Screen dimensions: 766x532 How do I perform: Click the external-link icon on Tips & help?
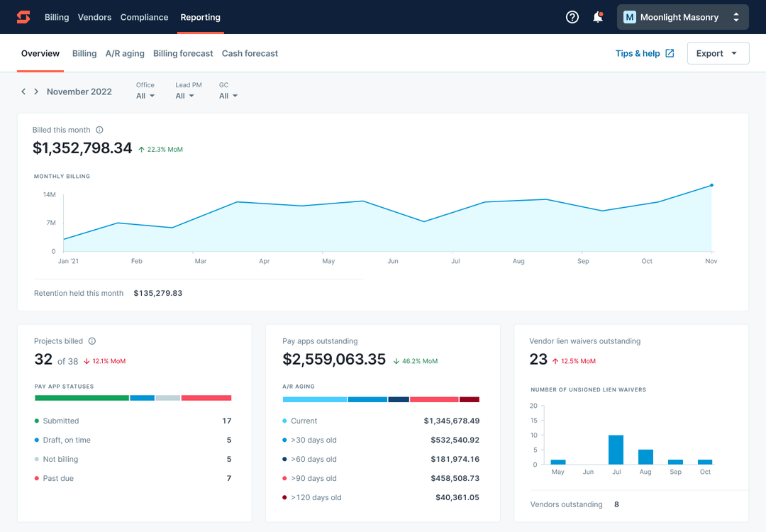click(670, 52)
